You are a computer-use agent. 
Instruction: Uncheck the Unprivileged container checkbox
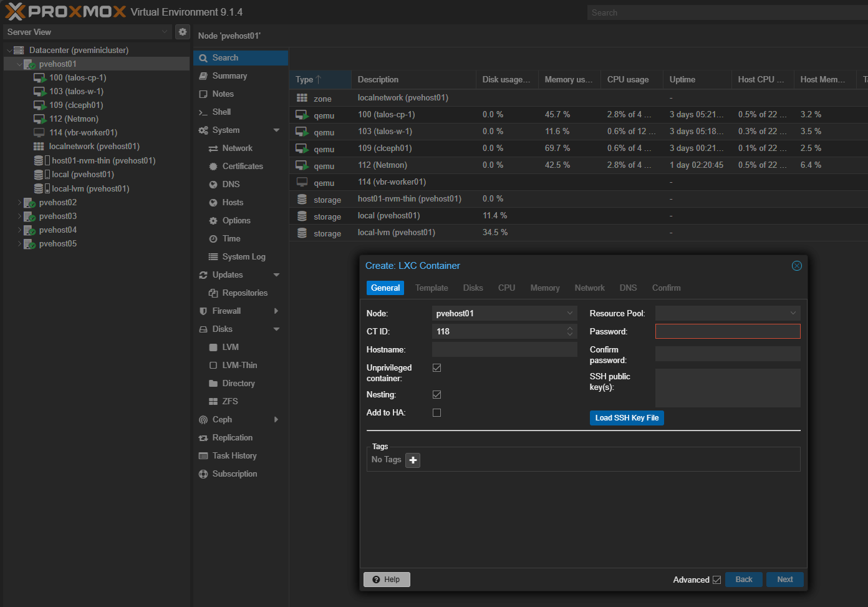click(436, 368)
